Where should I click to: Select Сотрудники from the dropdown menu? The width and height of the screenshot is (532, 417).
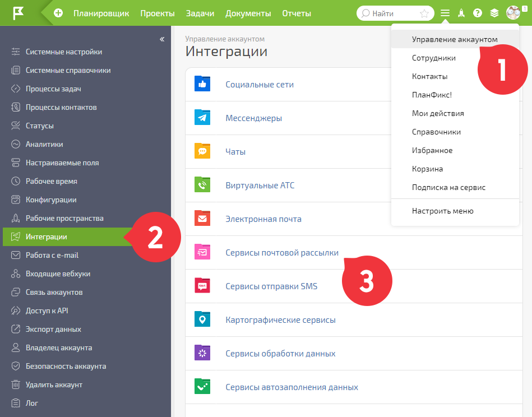tap(433, 58)
